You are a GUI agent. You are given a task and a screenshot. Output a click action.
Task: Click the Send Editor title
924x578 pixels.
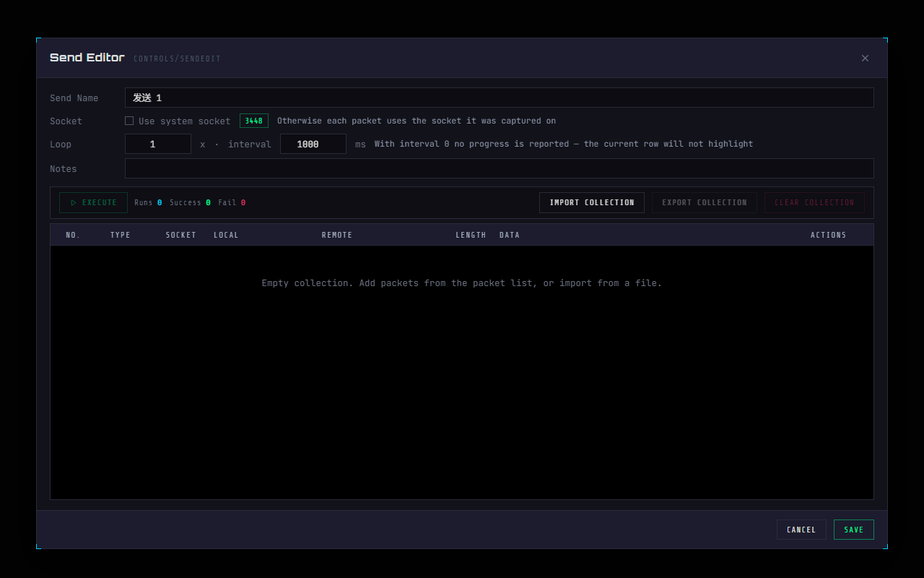click(x=87, y=58)
